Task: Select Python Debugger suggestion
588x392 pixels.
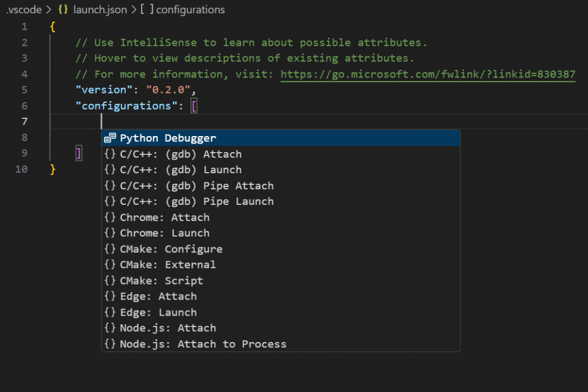Action: (168, 138)
